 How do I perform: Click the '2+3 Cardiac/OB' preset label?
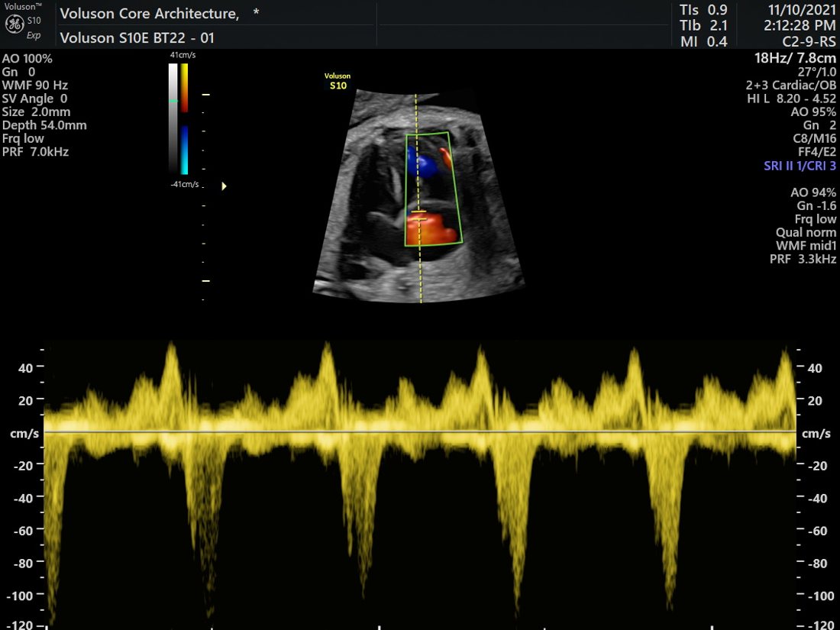(x=790, y=86)
